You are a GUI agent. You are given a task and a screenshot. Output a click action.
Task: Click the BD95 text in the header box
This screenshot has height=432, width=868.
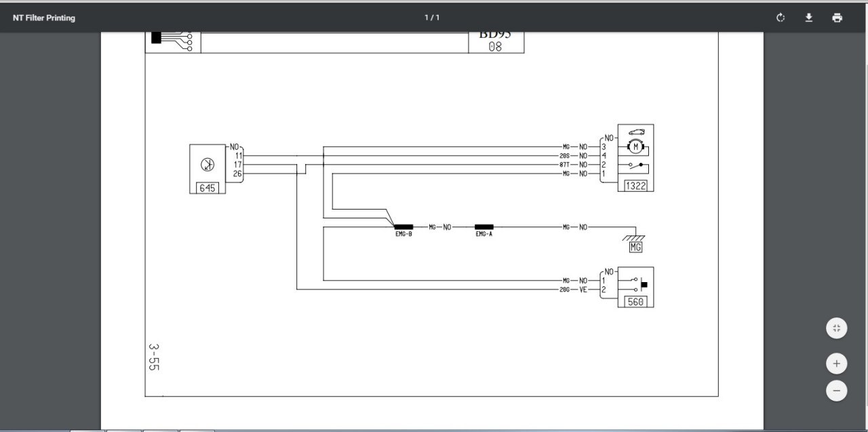pyautogui.click(x=495, y=35)
